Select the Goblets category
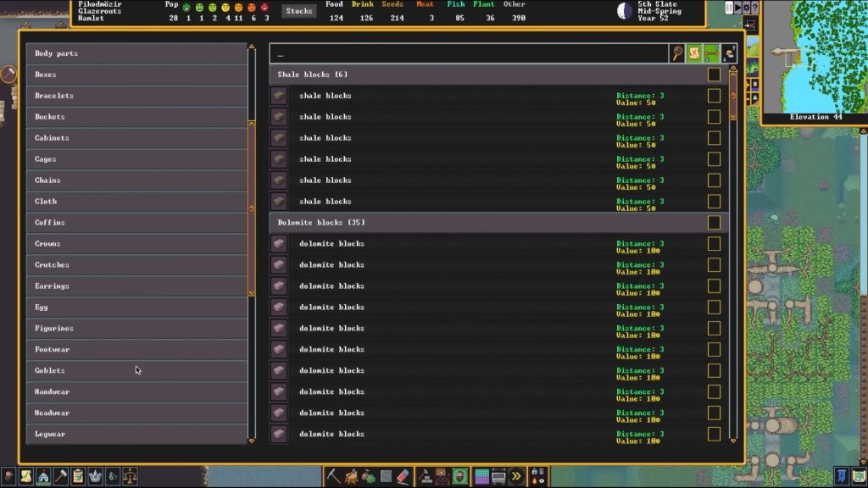The width and height of the screenshot is (868, 488). coord(136,371)
